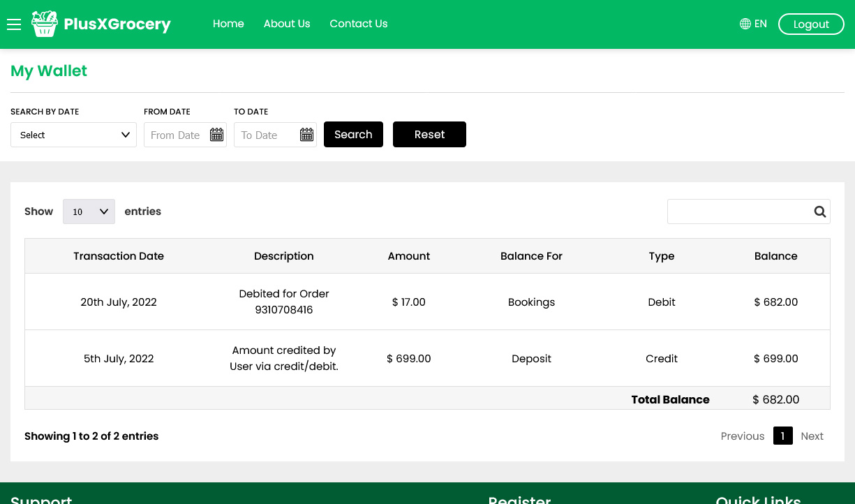Go to the Next page

812,436
